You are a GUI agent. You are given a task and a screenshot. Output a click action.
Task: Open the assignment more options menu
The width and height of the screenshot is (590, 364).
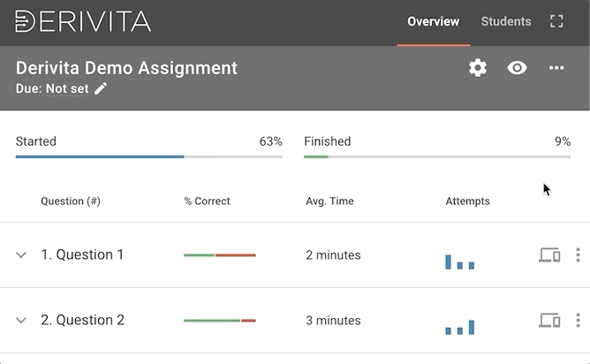click(x=556, y=68)
